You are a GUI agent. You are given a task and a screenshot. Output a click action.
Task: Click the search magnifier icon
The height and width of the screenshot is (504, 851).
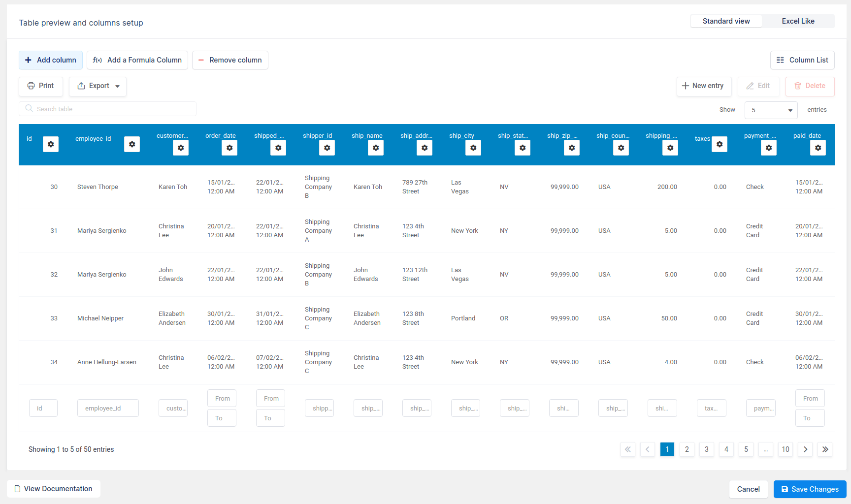coord(29,109)
